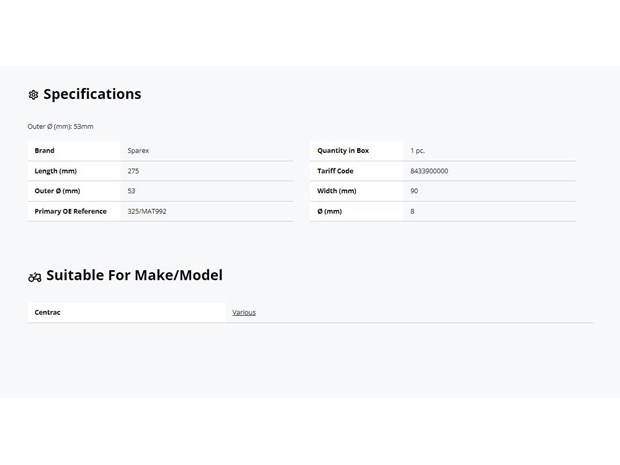Click the 275 length value

coord(133,171)
